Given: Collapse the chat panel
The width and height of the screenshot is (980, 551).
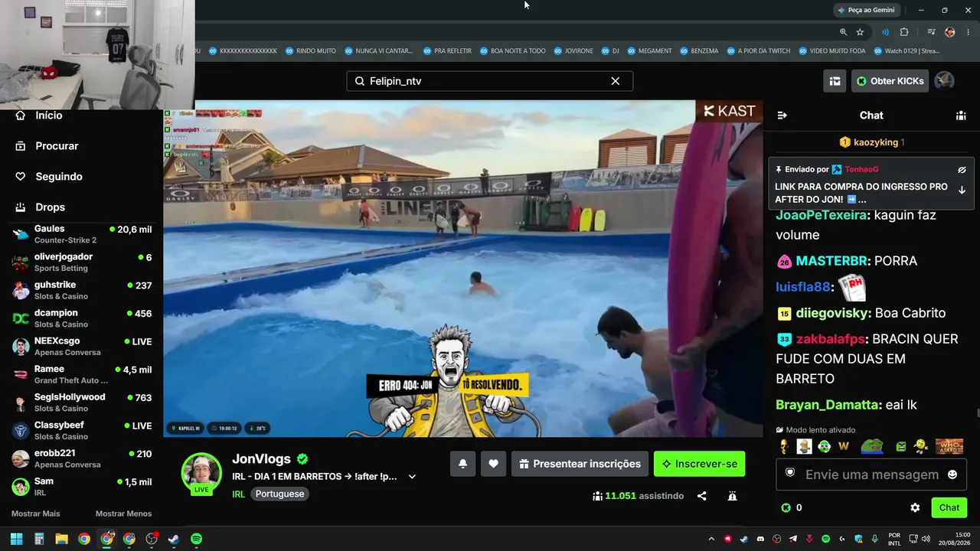Looking at the screenshot, I should click(x=782, y=116).
